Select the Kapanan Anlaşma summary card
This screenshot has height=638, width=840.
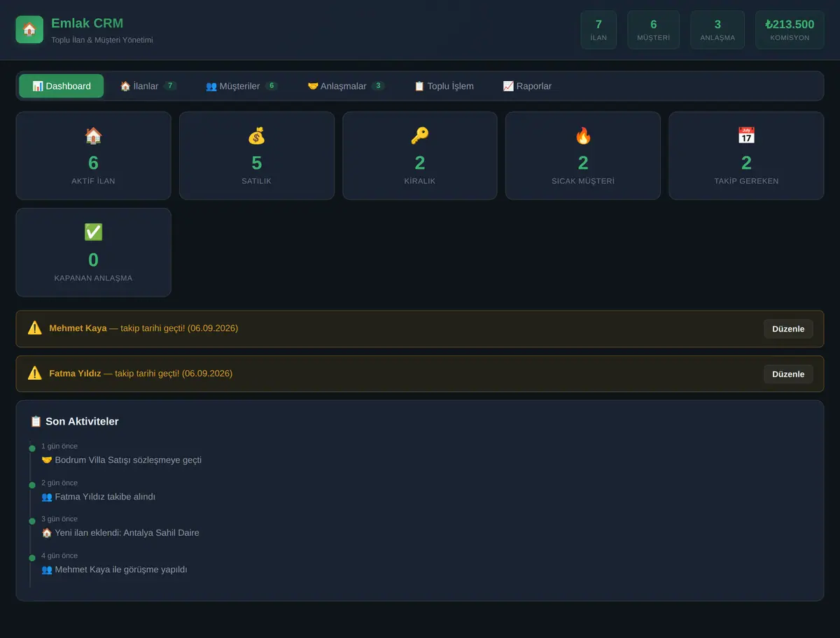click(x=93, y=253)
